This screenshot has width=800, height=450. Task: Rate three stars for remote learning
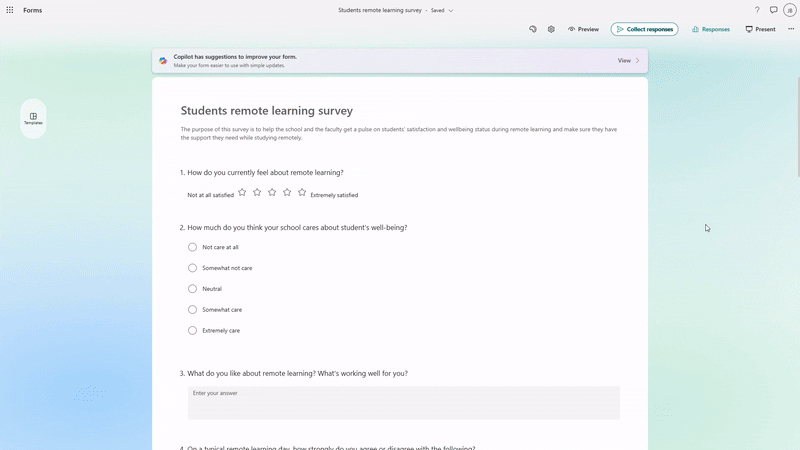(x=272, y=192)
